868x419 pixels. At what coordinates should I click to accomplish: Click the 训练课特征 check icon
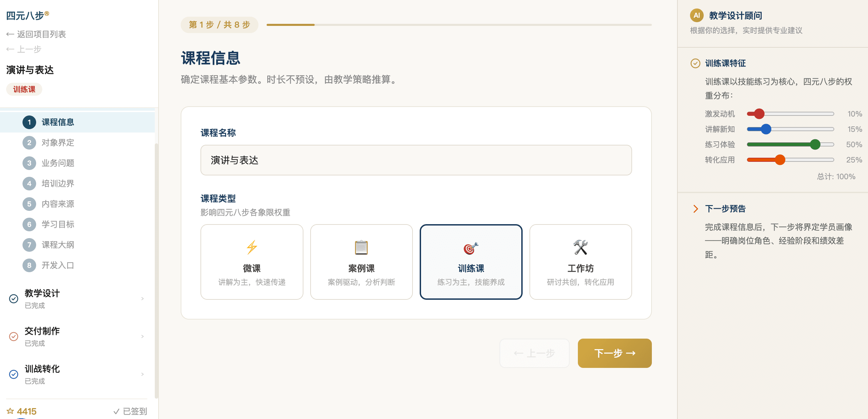tap(695, 63)
